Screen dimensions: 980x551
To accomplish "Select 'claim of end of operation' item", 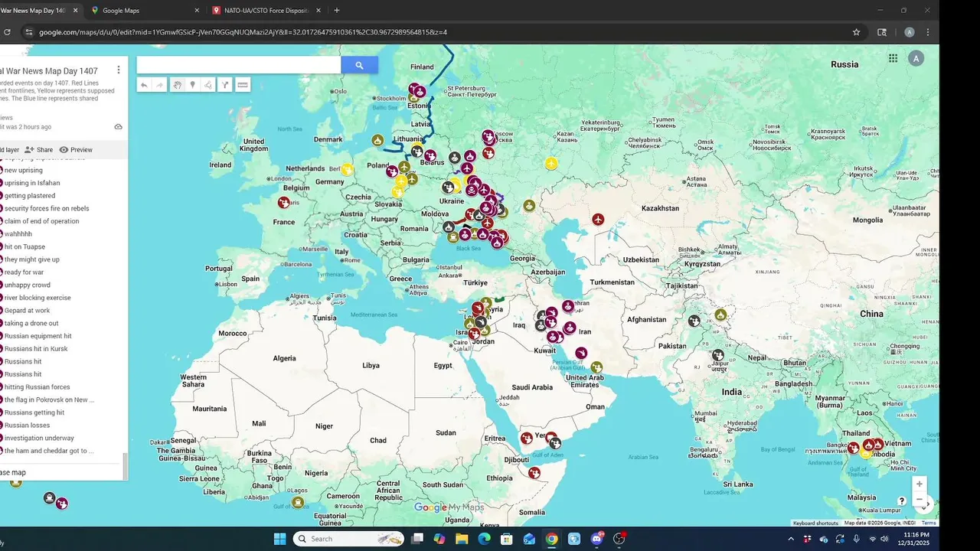I will (41, 221).
